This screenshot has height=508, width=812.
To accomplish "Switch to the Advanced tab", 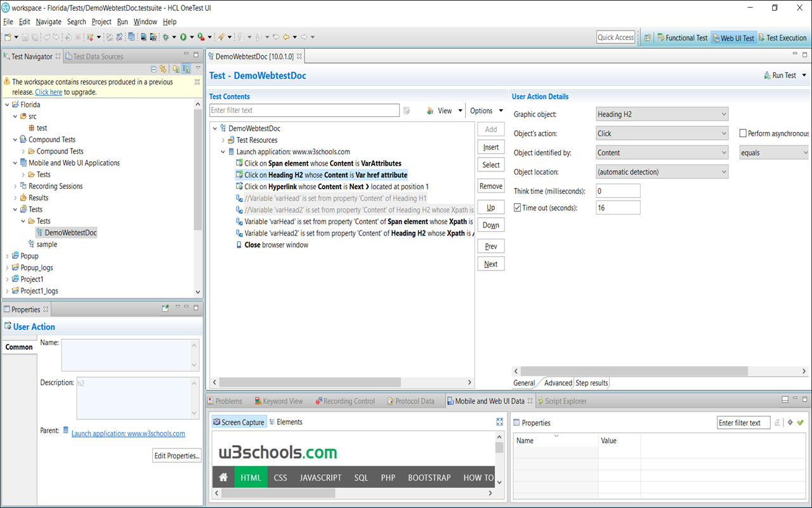I will pos(558,383).
